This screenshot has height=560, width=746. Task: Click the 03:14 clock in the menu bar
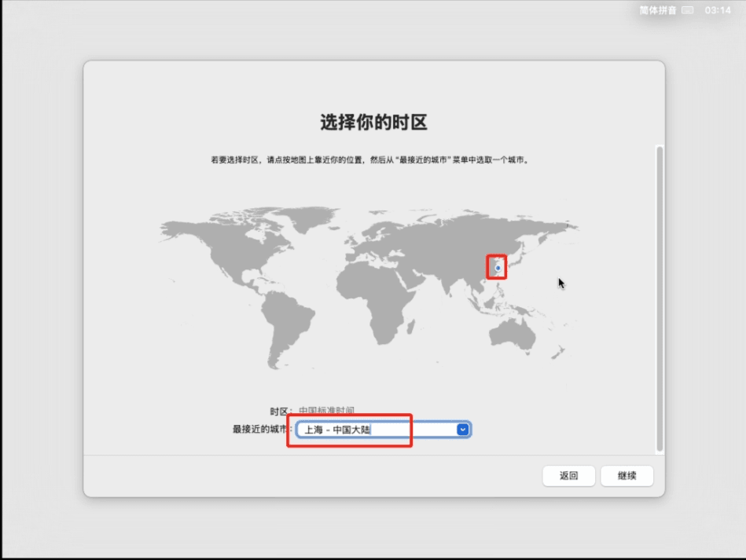718,10
